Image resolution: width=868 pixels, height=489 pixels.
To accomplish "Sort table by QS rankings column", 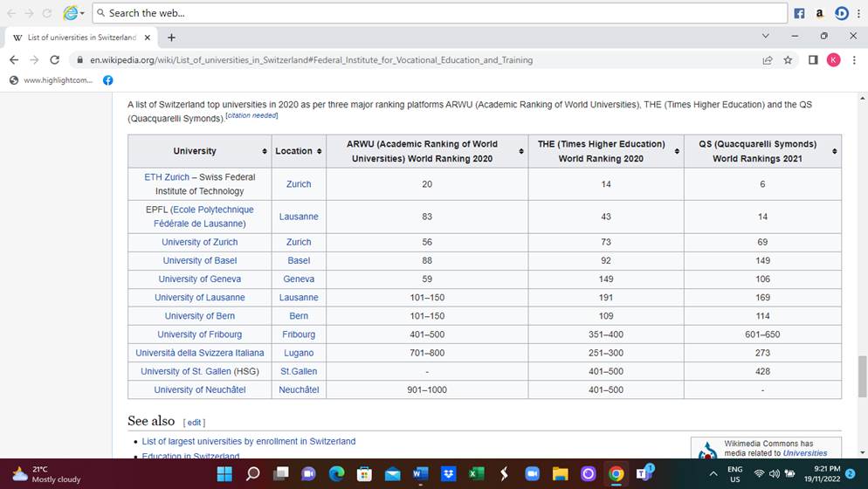I will [834, 151].
